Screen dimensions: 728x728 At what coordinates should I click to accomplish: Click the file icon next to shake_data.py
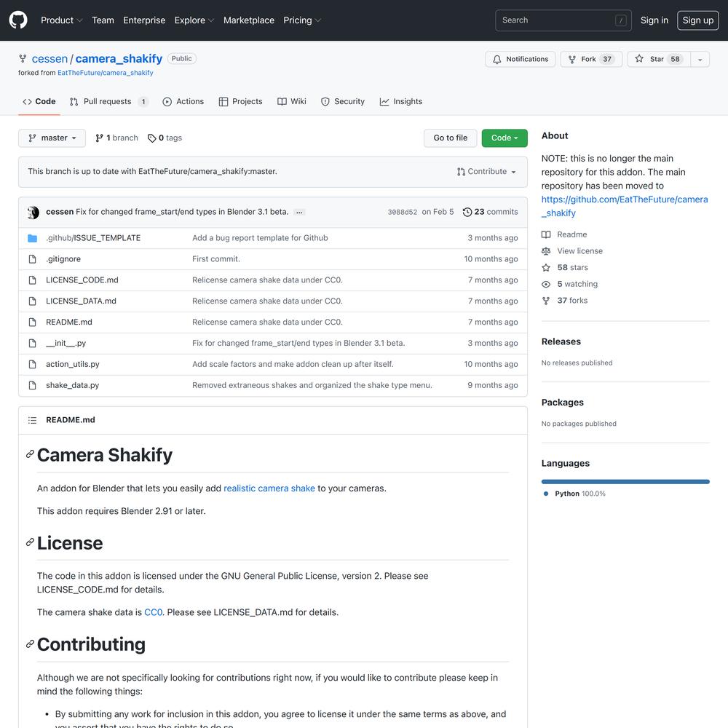point(32,385)
